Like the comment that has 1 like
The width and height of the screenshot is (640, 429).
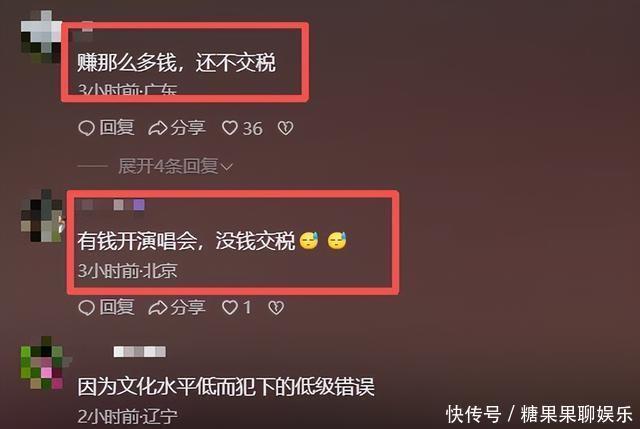click(237, 307)
